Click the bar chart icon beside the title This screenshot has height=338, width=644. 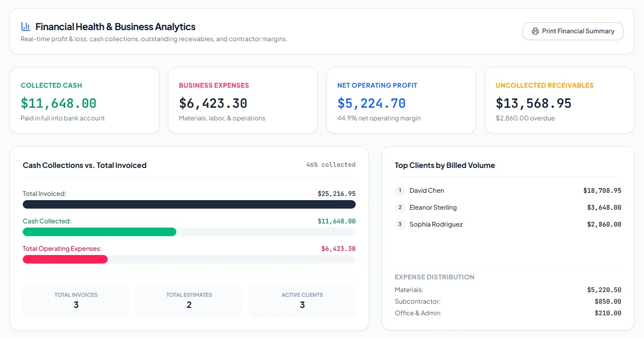[x=25, y=26]
